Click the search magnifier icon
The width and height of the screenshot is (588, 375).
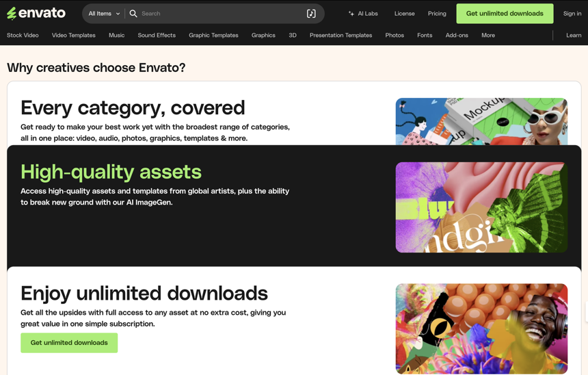point(133,14)
